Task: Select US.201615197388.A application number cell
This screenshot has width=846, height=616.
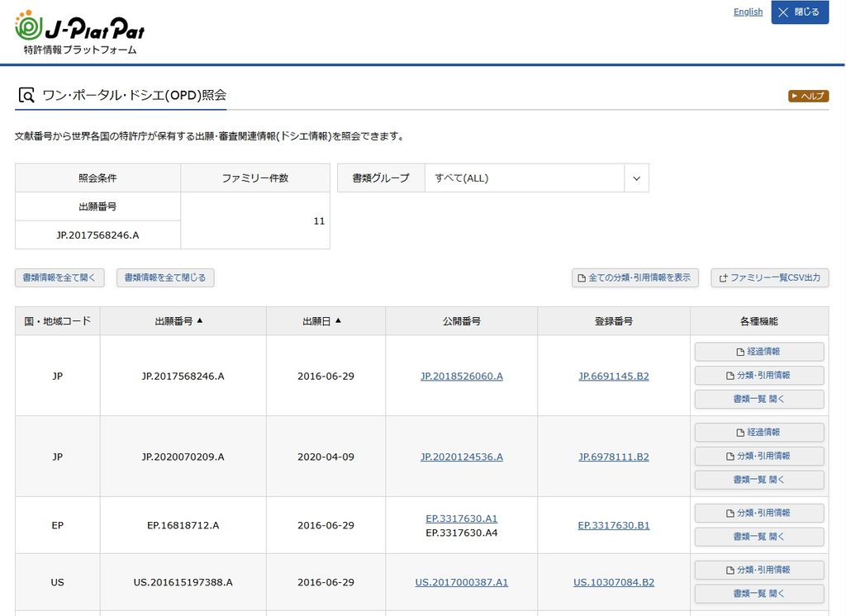Action: coord(183,582)
